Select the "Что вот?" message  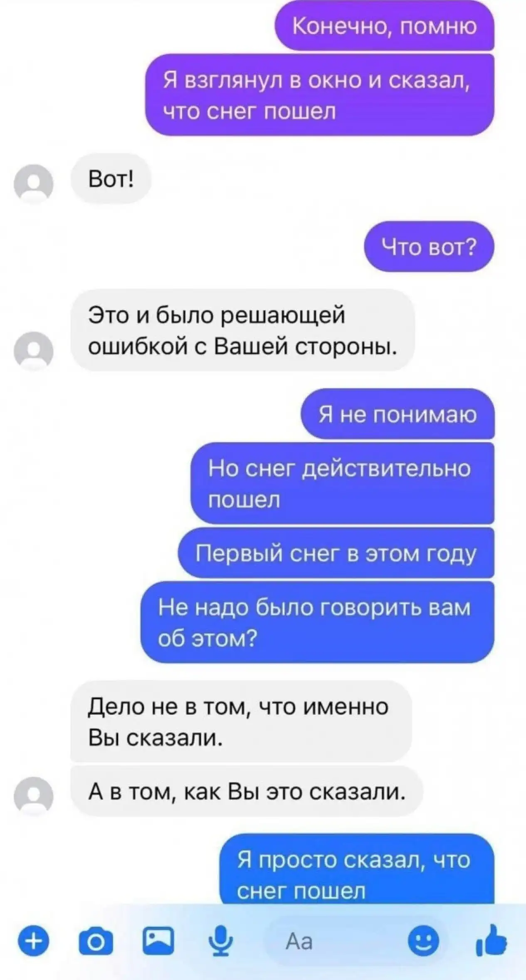pos(429,247)
